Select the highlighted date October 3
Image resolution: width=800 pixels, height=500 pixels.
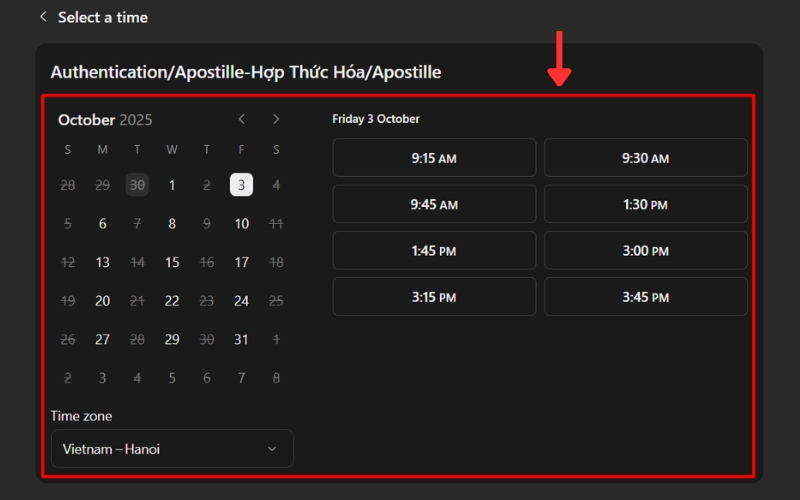click(241, 185)
